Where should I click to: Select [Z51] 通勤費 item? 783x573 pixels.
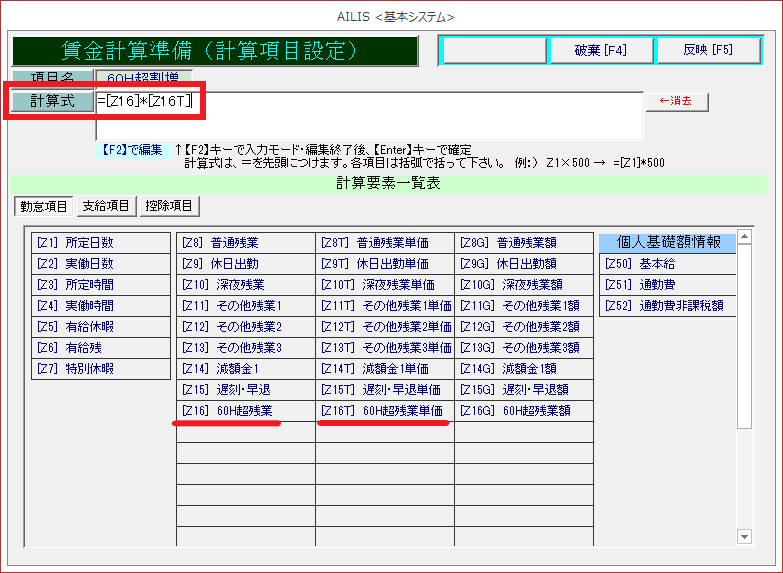pos(667,285)
